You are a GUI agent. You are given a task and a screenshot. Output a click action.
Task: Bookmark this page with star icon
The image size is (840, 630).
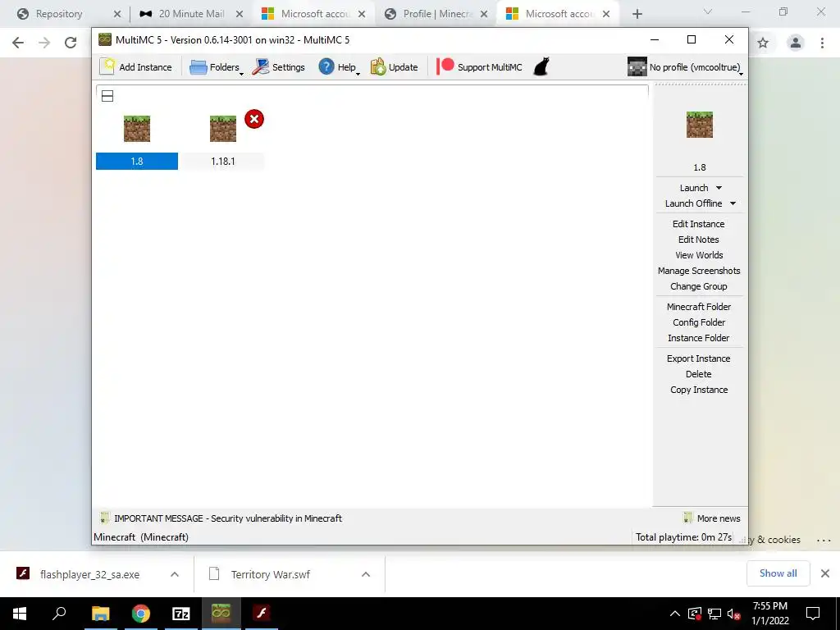coord(763,43)
